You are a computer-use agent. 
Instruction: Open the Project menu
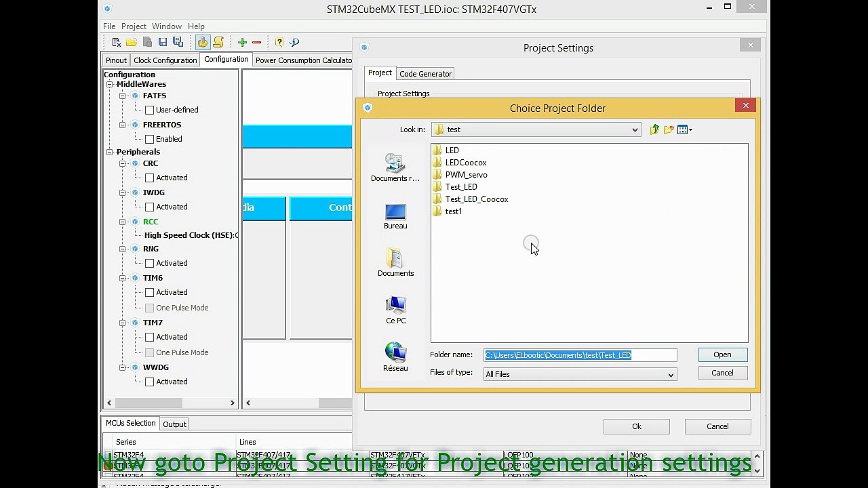(134, 26)
